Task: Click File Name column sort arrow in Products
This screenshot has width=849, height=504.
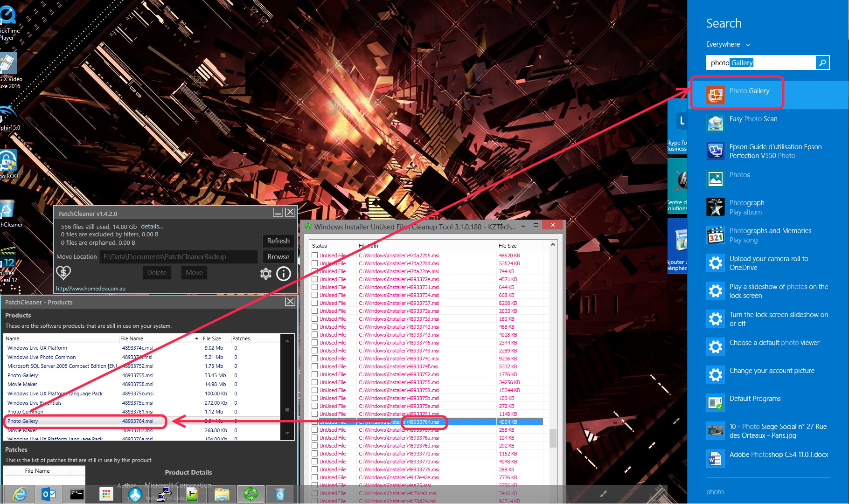Action: click(x=196, y=338)
